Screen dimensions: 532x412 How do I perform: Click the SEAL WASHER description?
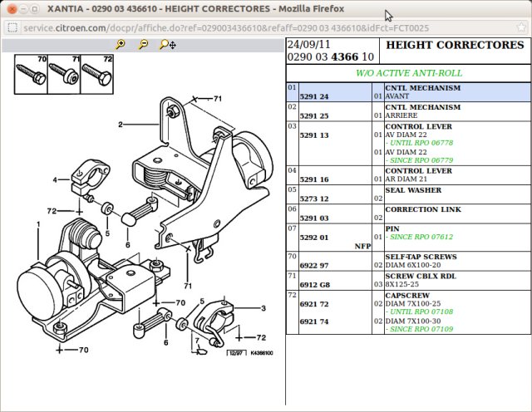click(413, 190)
